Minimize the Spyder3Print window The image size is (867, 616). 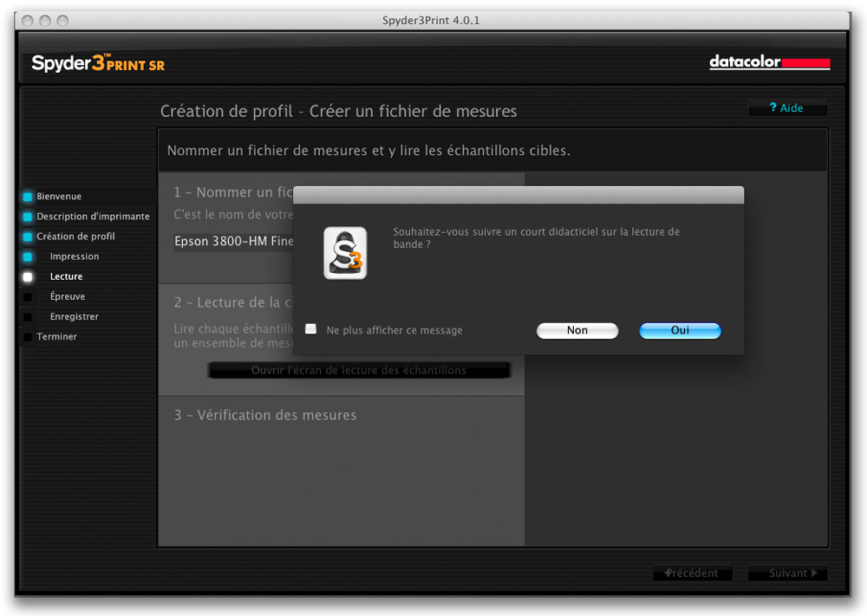45,21
